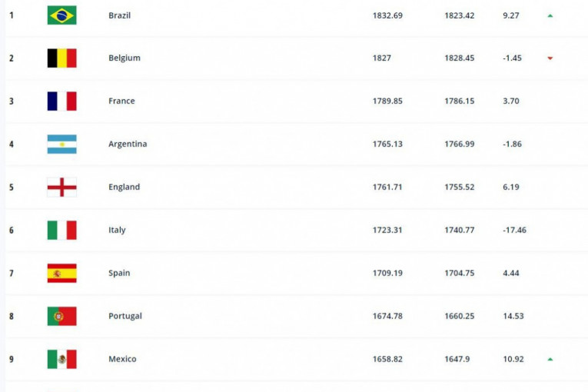Click Portugal's total points 1674.78
The width and height of the screenshot is (588, 392).
coord(389,317)
